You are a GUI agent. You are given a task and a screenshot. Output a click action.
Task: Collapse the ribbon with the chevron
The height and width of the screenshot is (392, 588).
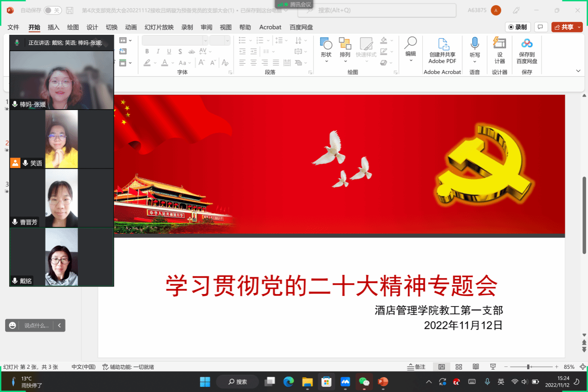coord(578,71)
